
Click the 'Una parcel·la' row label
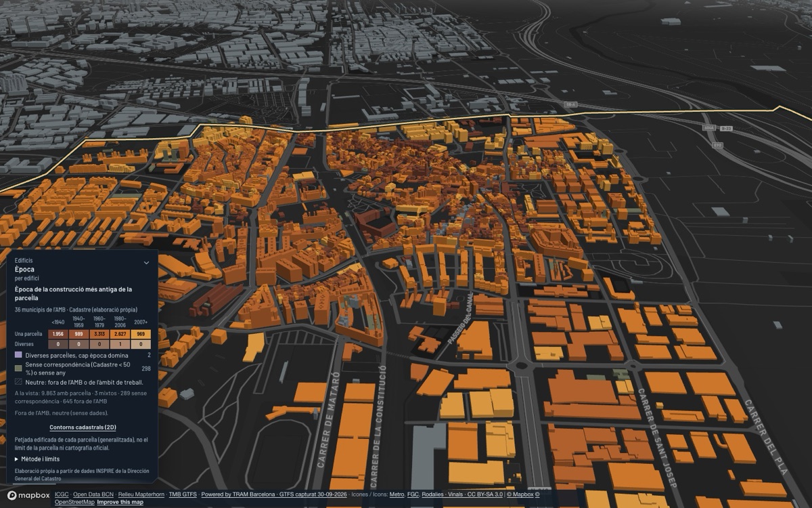(x=28, y=334)
